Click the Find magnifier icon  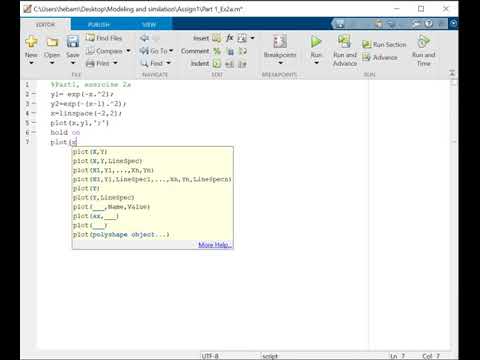click(x=144, y=63)
